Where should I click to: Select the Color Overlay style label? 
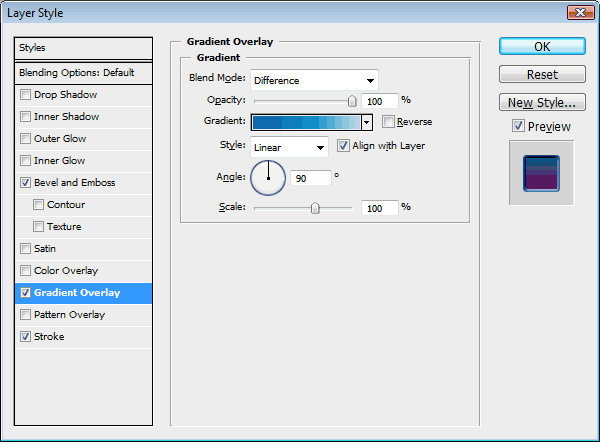(x=66, y=271)
